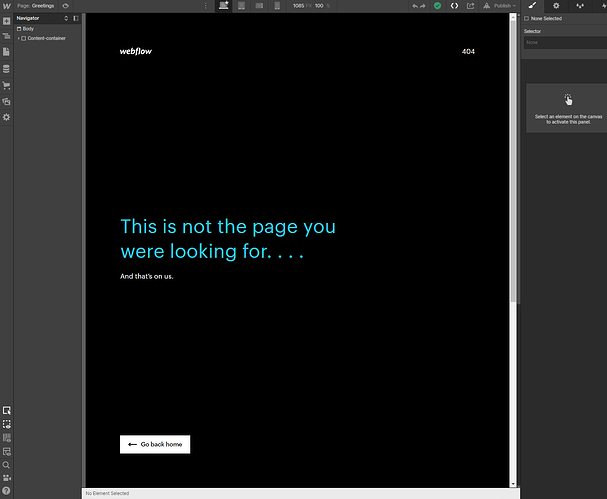The height and width of the screenshot is (499, 607).
Task: Open the Add Elements panel
Action: click(7, 21)
